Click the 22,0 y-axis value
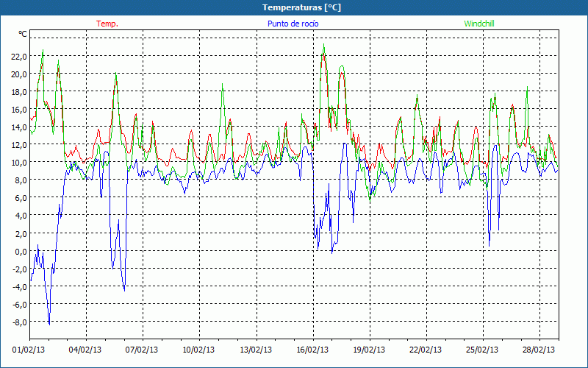Screen dimensions: 588x368 [19, 56]
